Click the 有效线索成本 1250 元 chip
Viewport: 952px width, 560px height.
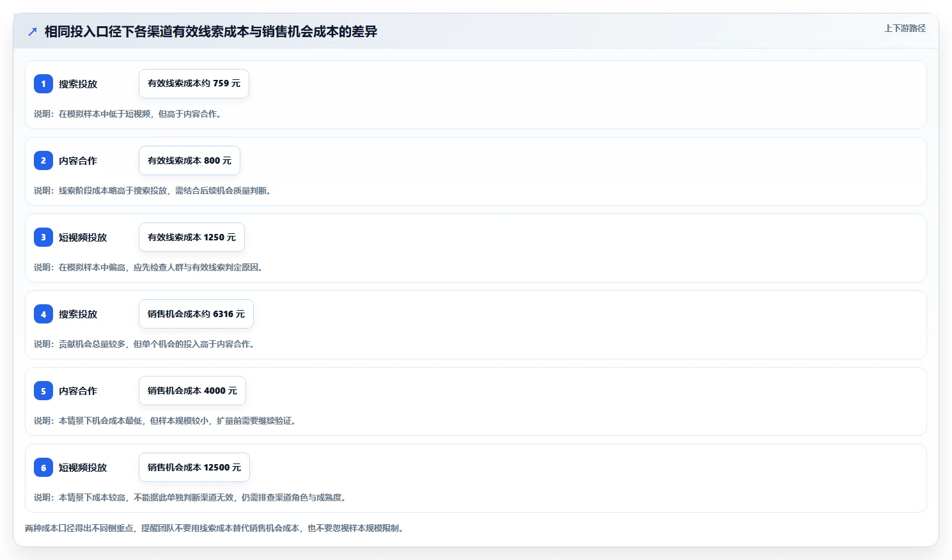192,237
